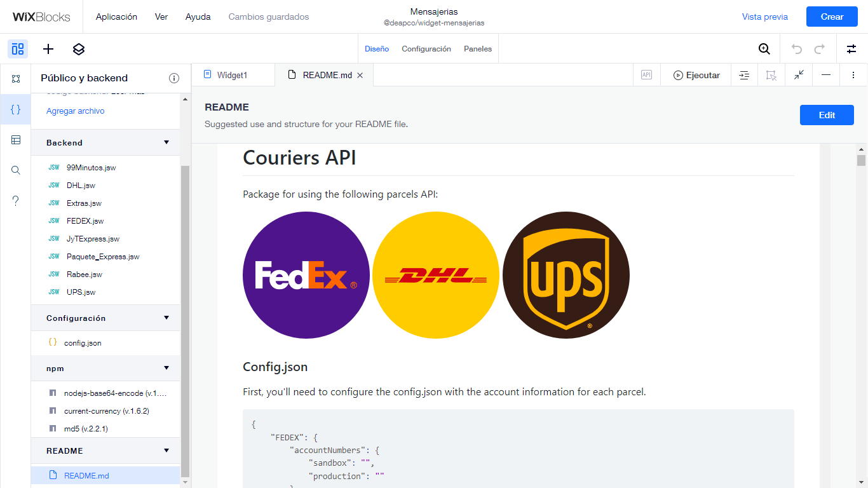
Task: Click the Crear button
Action: tap(832, 17)
